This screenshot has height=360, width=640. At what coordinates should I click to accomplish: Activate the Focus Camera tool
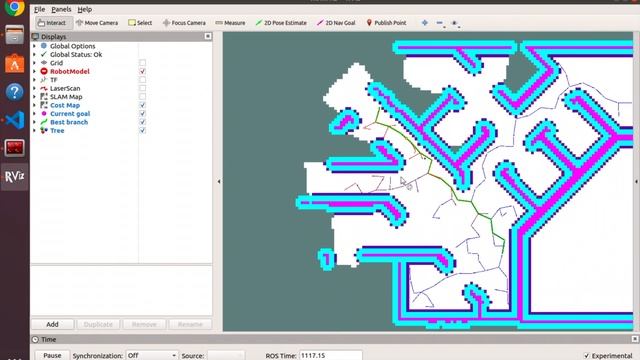point(184,23)
